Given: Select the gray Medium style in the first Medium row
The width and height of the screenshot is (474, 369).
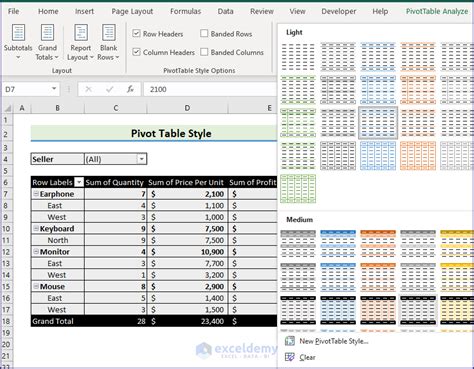Looking at the screenshot, I should point(298,243).
